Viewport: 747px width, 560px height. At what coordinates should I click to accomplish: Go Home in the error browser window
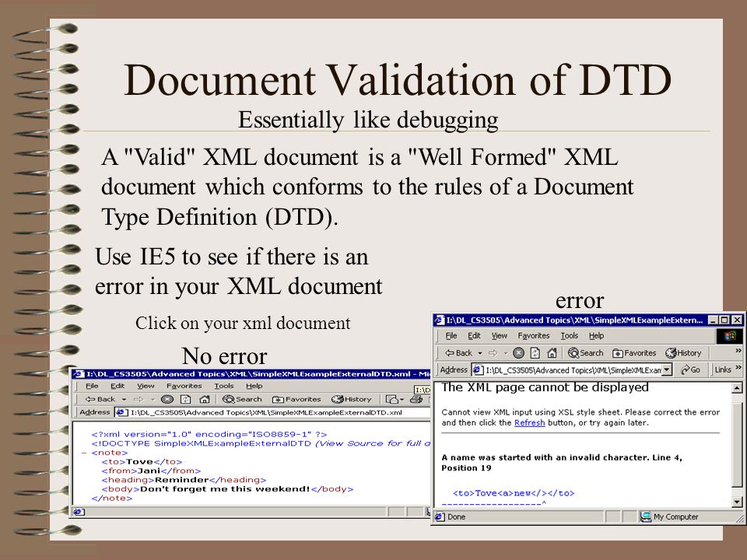[x=552, y=353]
